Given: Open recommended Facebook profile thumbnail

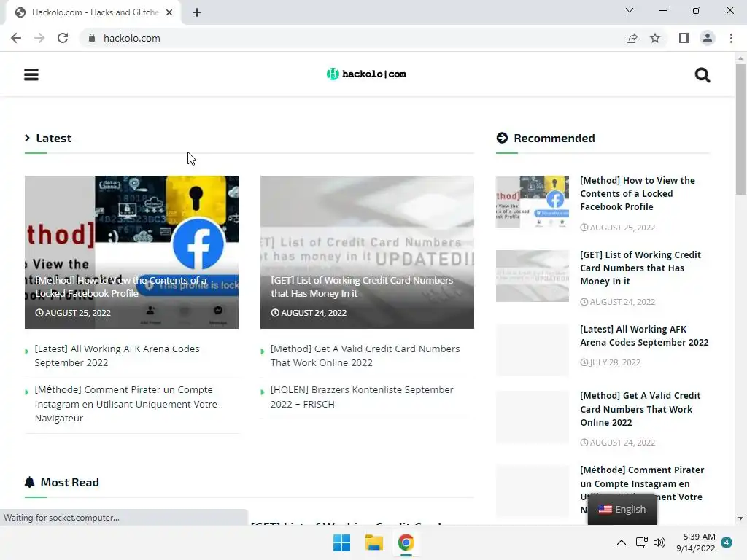Looking at the screenshot, I should pos(532,202).
